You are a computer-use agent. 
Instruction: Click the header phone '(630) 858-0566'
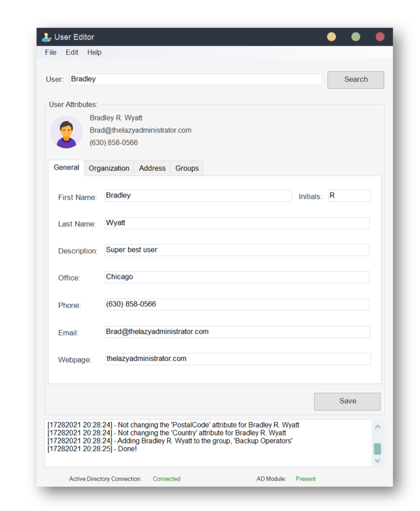point(114,142)
